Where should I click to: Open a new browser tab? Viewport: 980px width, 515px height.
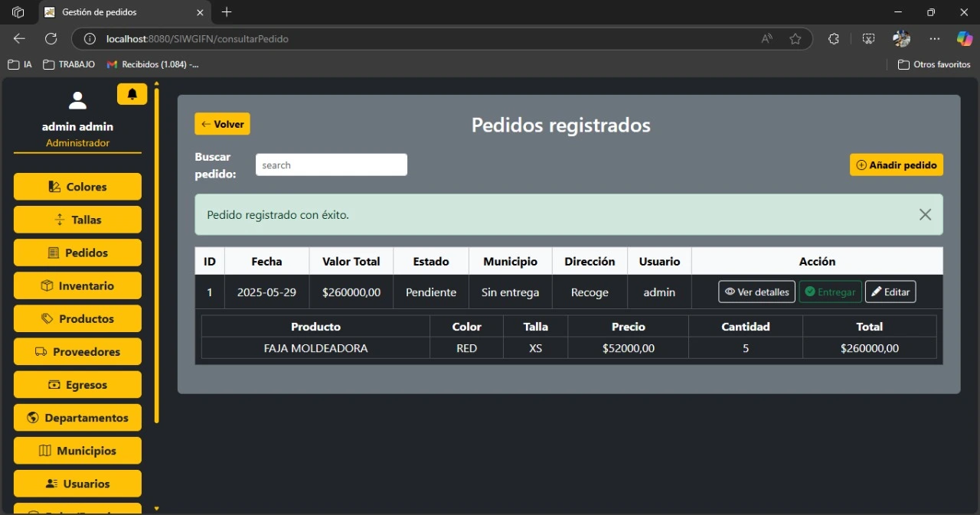click(x=226, y=12)
